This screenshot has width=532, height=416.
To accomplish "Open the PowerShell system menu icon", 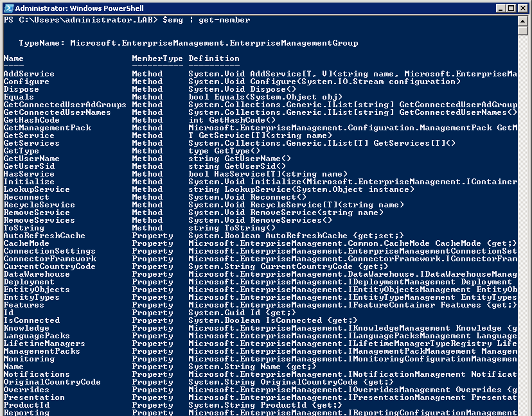I will (8, 8).
